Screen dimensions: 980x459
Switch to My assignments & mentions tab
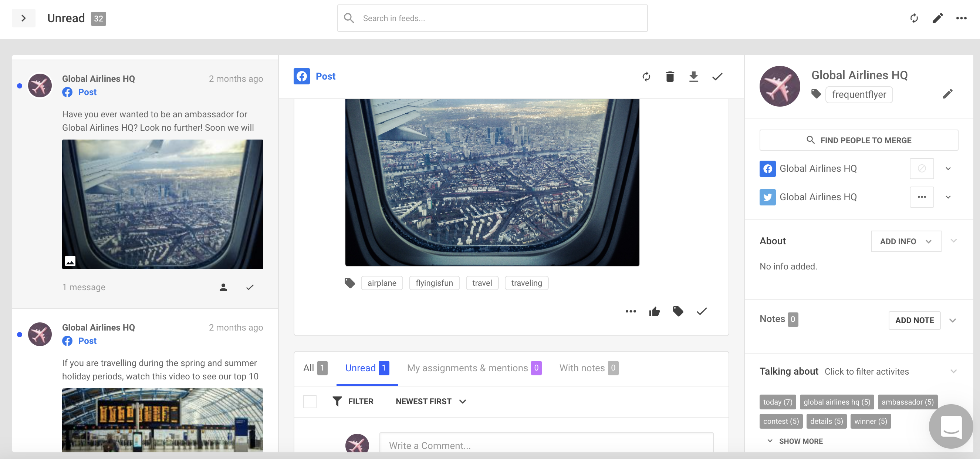click(474, 368)
